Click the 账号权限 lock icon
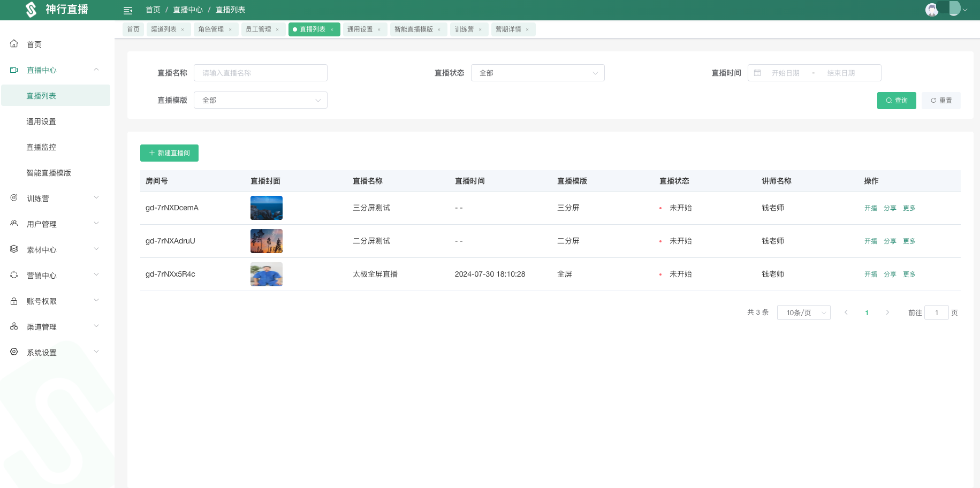The image size is (980, 488). (14, 301)
